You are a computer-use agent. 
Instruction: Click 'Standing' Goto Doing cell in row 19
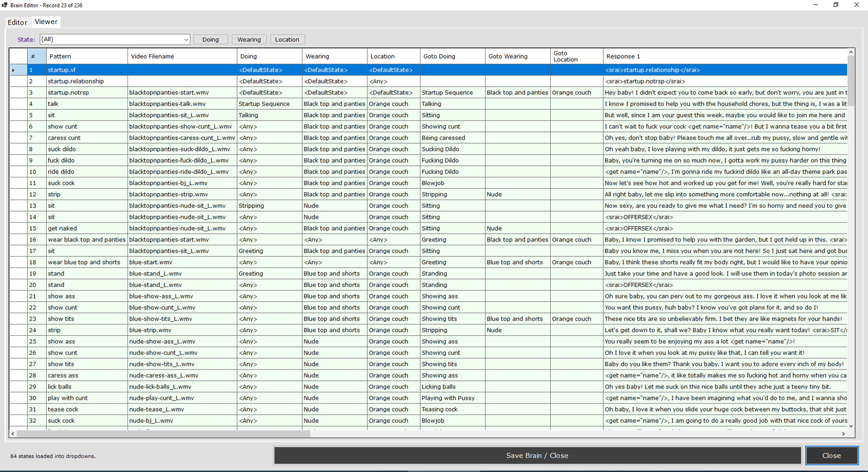[x=453, y=274]
